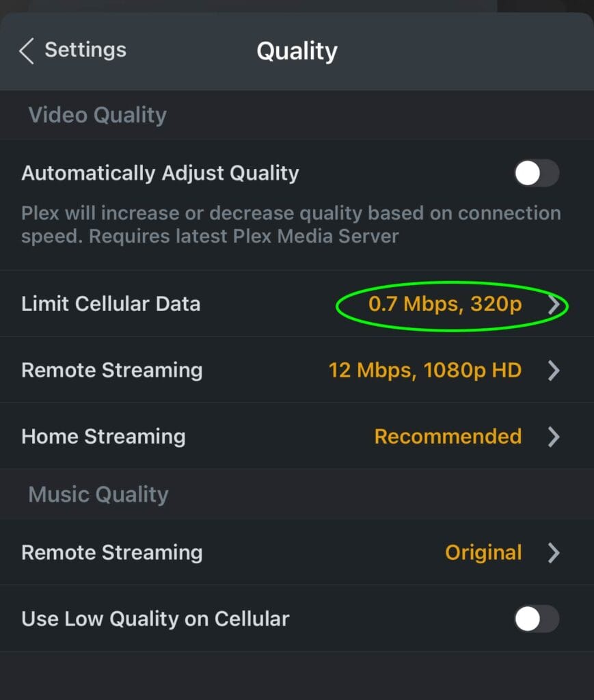Tap the Automatically Adjust Quality label
This screenshot has width=594, height=700.
pyautogui.click(x=160, y=173)
